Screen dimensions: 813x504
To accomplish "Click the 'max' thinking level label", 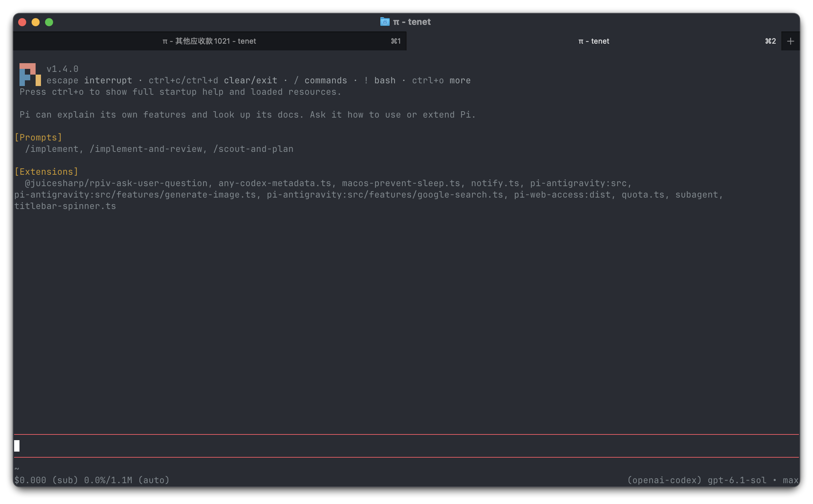I will (x=790, y=480).
